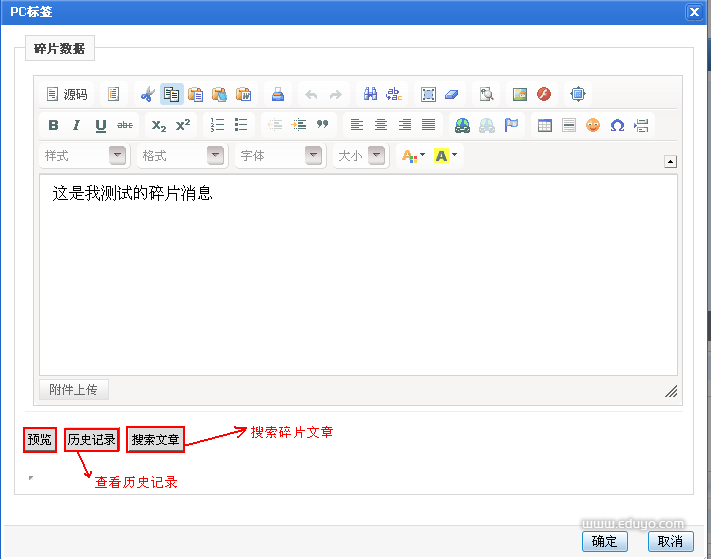This screenshot has width=711, height=559.
Task: Open the 样式 style dropdown
Action: click(85, 156)
